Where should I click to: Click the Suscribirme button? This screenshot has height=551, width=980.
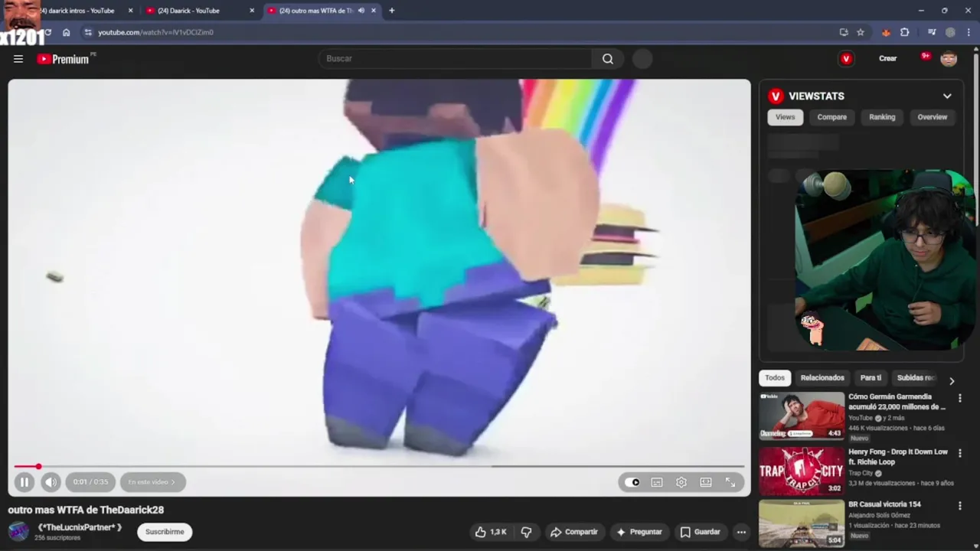coord(165,532)
